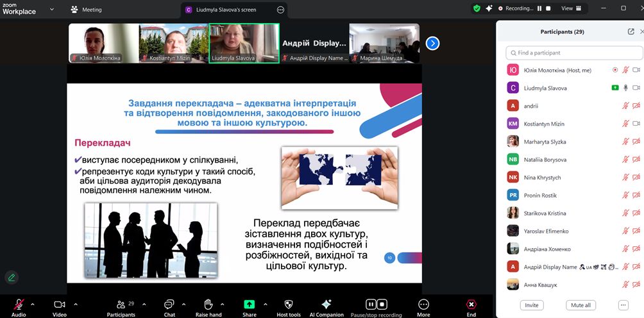Pause recording in the top bar

(539, 8)
